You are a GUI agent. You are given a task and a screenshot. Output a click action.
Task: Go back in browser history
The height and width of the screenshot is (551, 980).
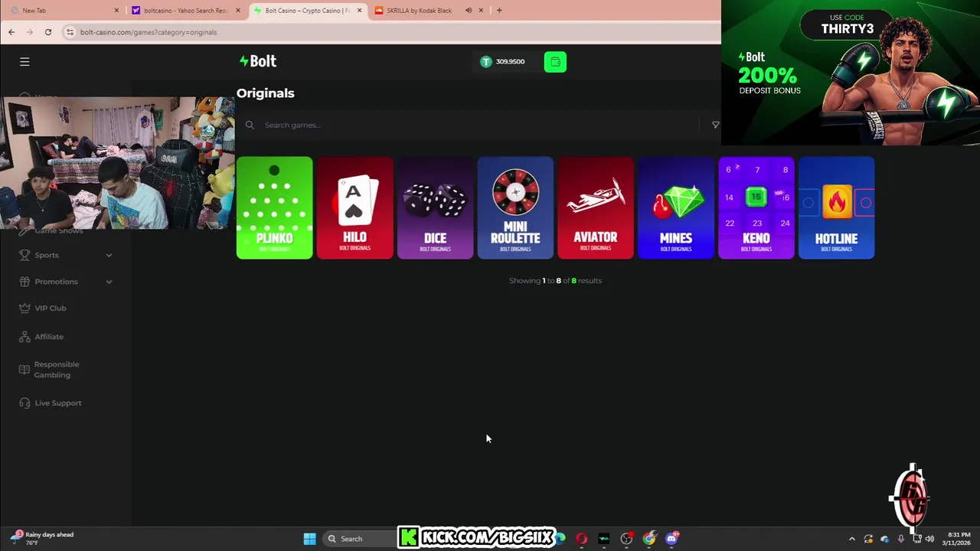pos(11,32)
